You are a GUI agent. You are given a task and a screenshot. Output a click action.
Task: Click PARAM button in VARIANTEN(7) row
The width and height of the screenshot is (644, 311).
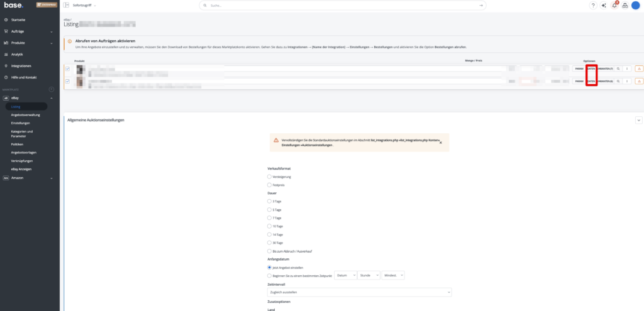579,69
